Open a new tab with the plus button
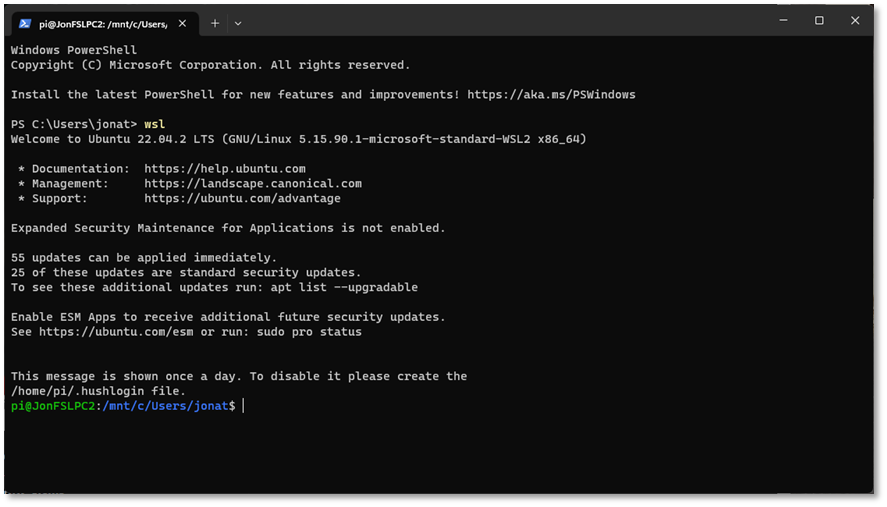 pyautogui.click(x=215, y=23)
